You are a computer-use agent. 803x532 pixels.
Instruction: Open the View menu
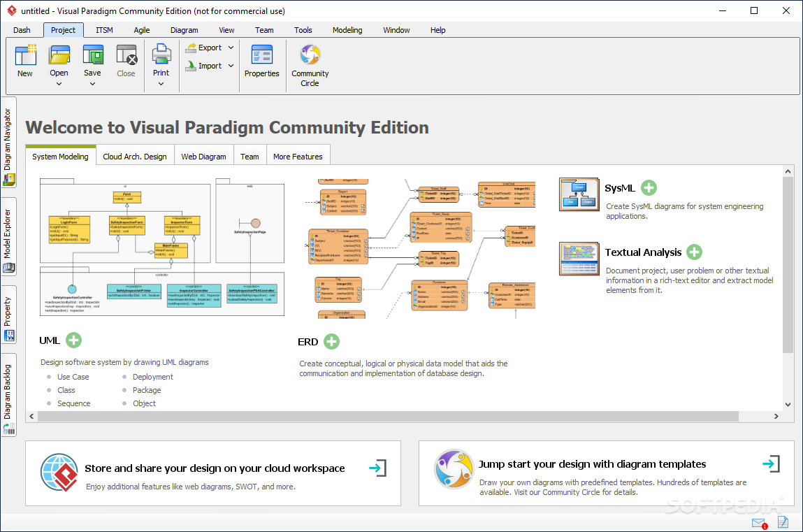click(226, 30)
